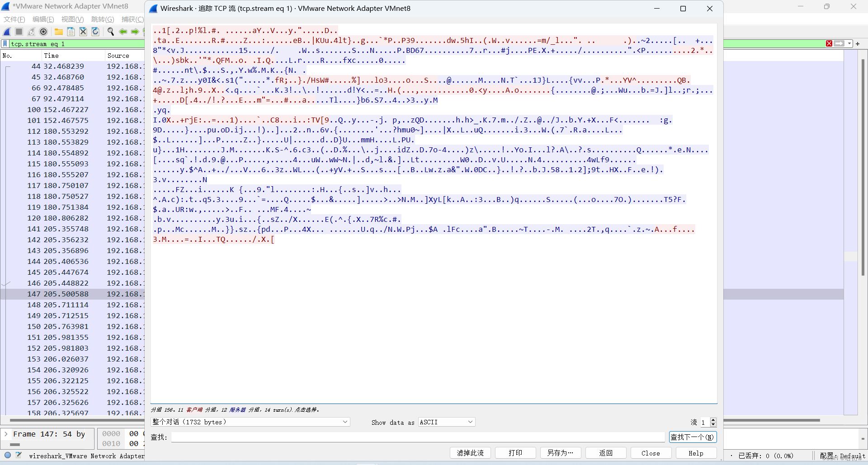Reload this capture file
The height and width of the screenshot is (465, 868).
pos(95,32)
